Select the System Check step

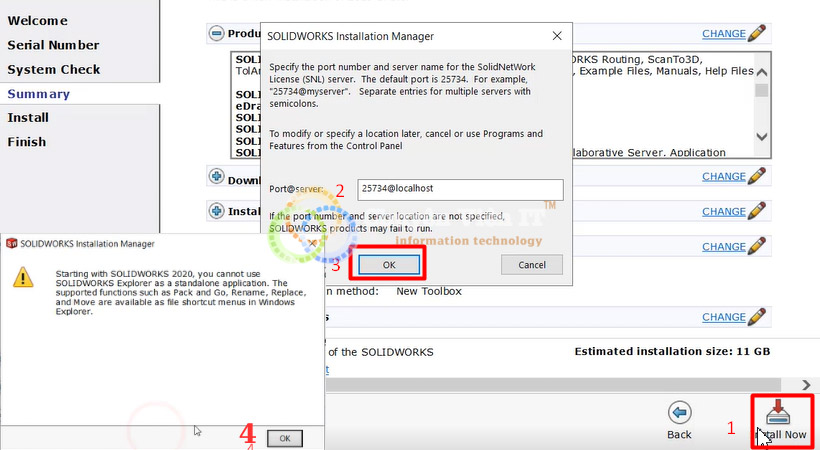54,69
